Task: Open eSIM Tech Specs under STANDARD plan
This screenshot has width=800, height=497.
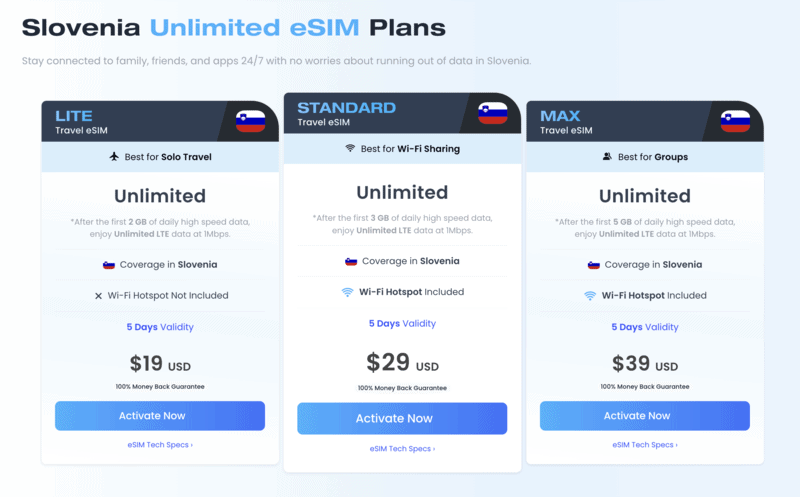Action: click(402, 449)
